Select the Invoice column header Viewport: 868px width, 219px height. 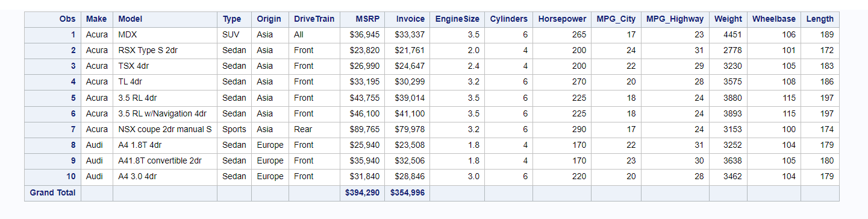408,19
